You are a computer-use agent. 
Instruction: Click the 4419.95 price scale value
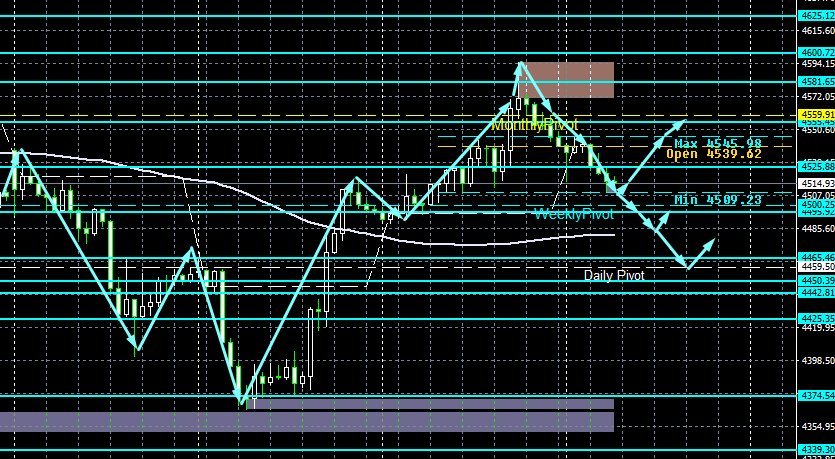817,328
